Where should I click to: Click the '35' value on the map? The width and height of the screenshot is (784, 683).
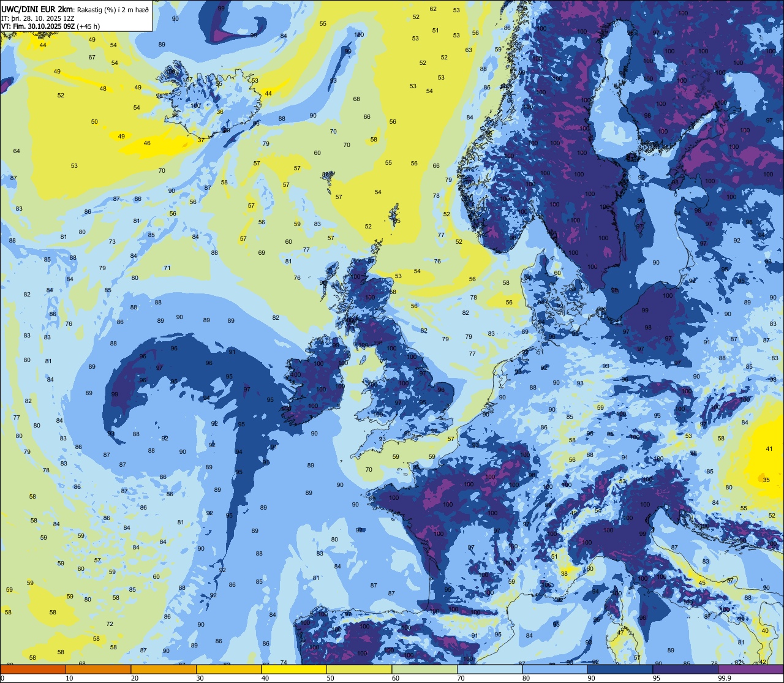click(766, 480)
